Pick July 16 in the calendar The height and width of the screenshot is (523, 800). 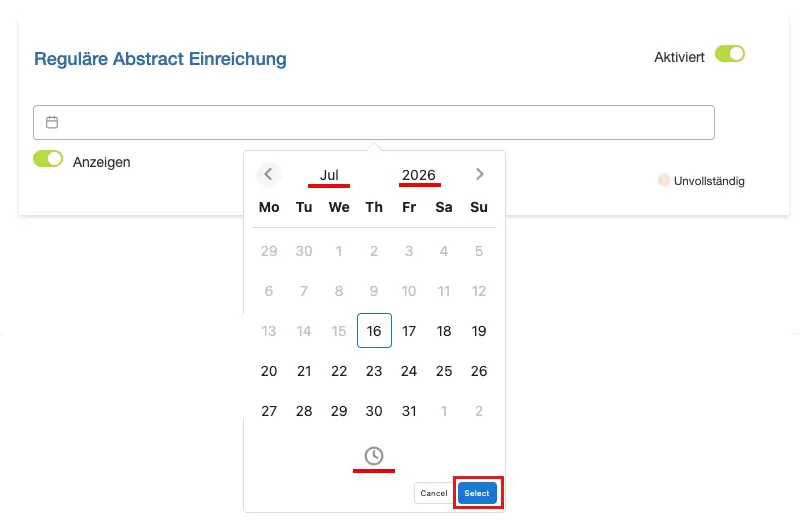pos(374,331)
